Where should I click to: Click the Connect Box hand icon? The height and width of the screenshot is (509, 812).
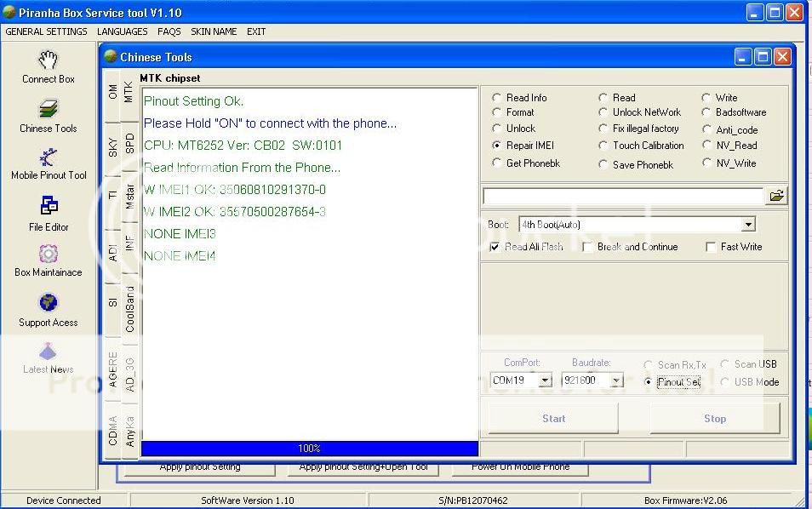48,60
